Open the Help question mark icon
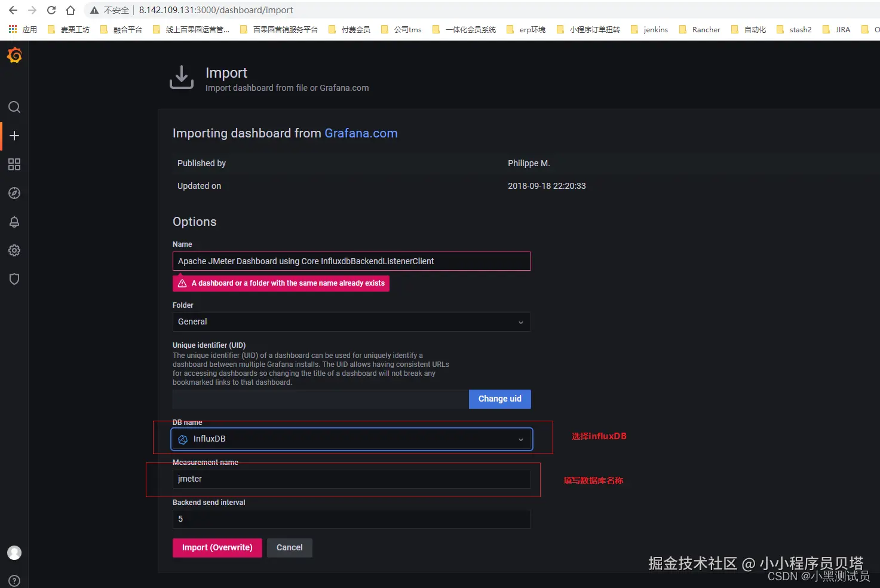The height and width of the screenshot is (588, 880). [14, 580]
